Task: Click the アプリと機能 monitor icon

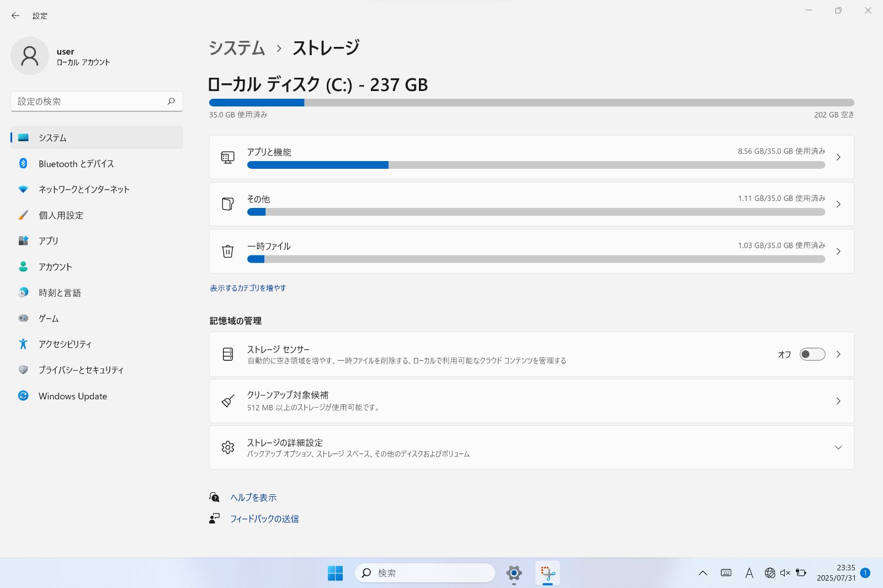Action: click(228, 157)
